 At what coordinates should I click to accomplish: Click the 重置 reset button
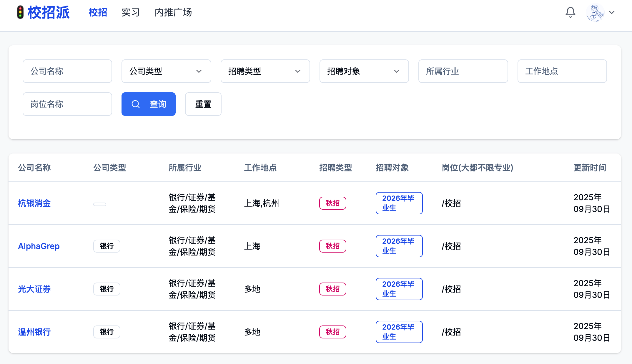click(x=203, y=104)
